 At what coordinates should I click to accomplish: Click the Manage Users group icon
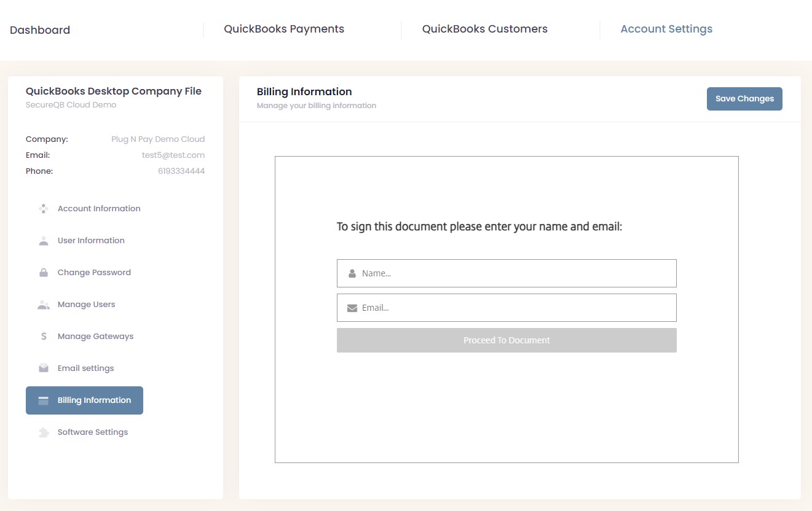tap(43, 305)
